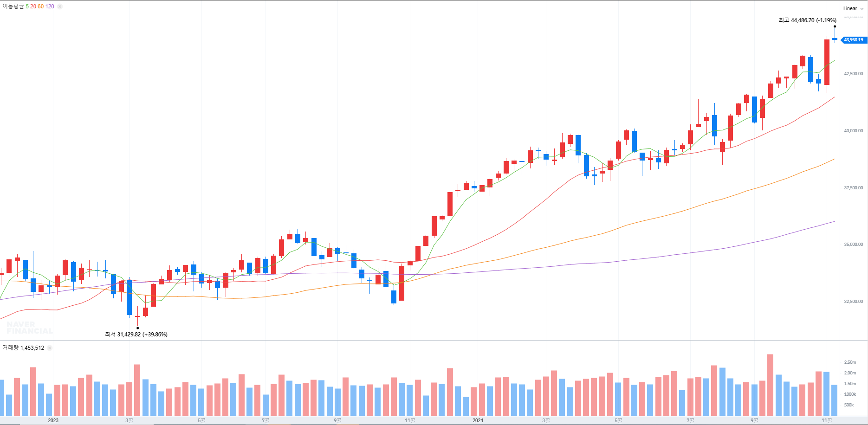Click the green 5-period moving average number
This screenshot has height=425, width=868.
27,6
